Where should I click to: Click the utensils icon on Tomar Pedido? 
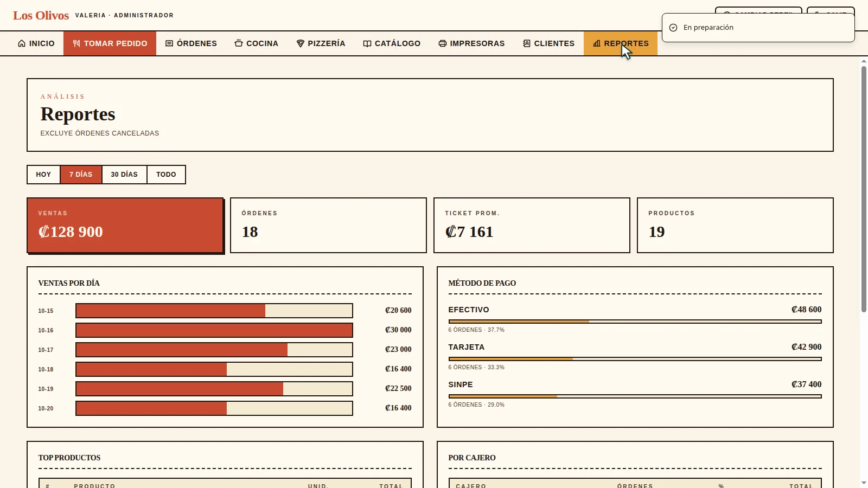(x=76, y=43)
